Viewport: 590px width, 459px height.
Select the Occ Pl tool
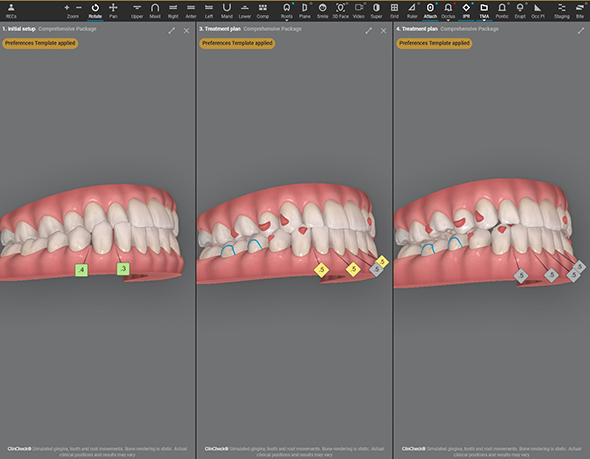(538, 11)
